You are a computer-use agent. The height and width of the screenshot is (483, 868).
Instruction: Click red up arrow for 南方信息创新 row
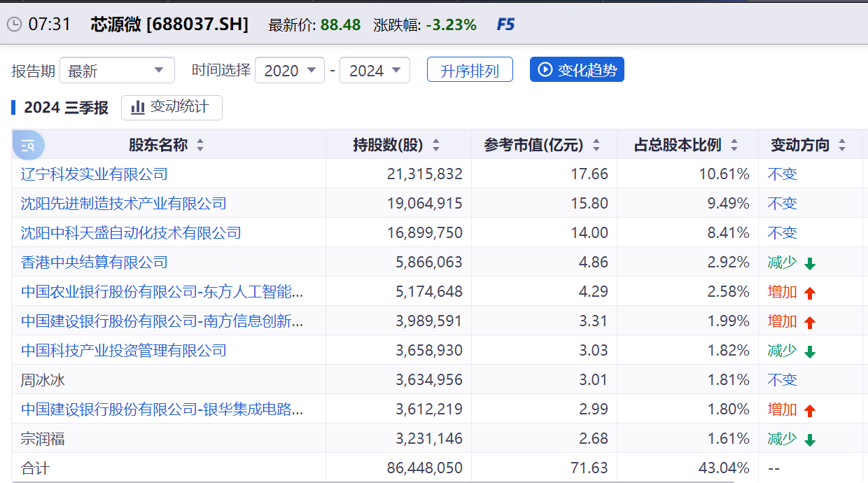[810, 323]
